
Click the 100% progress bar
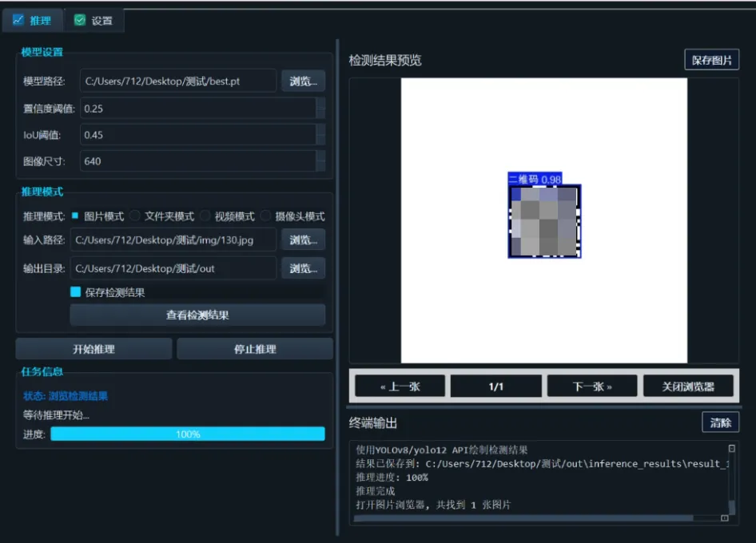pos(188,434)
